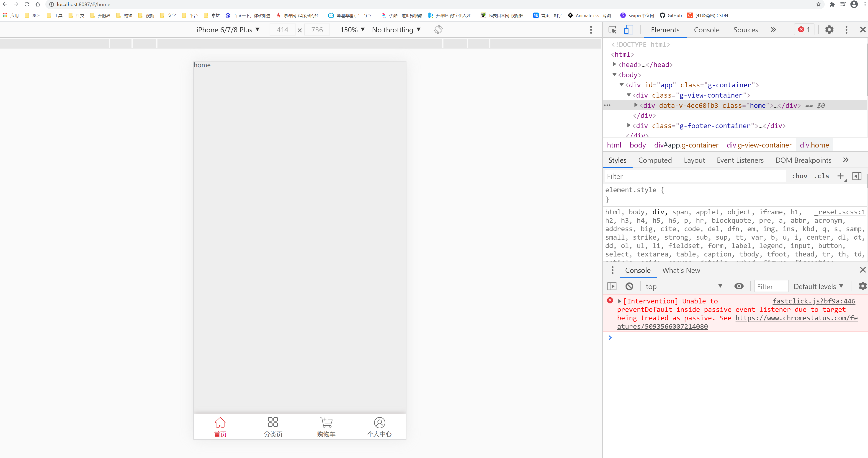Clear console with the ban icon

[x=629, y=286]
